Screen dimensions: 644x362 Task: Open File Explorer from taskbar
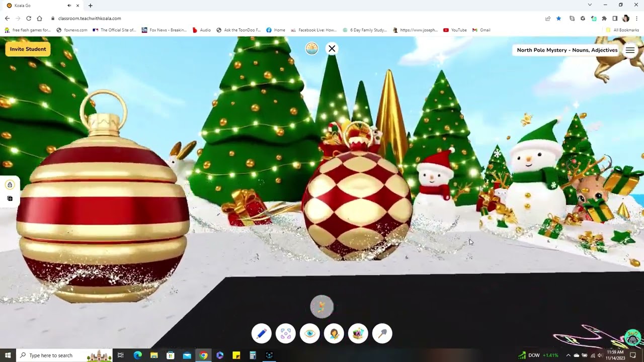point(154,355)
